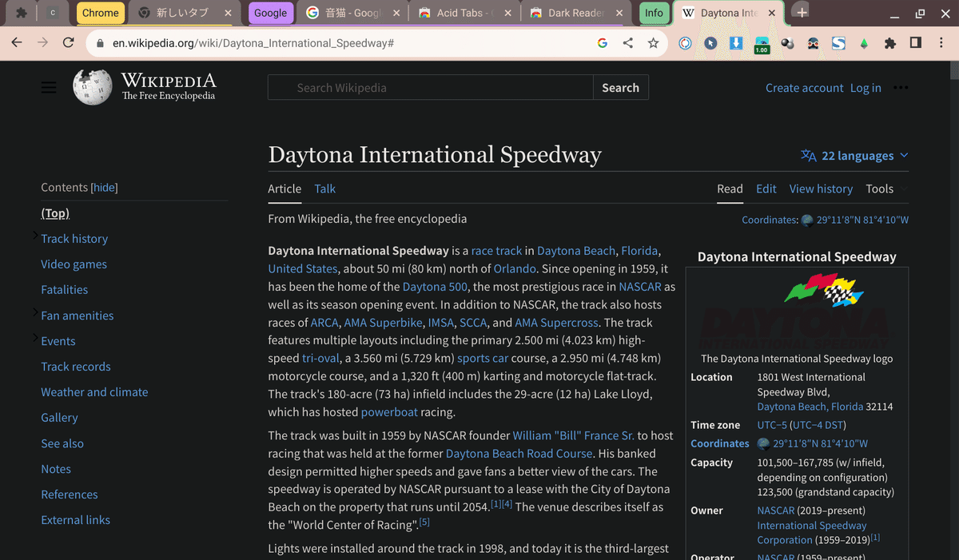Expand the 22 languages dropdown

(x=854, y=156)
